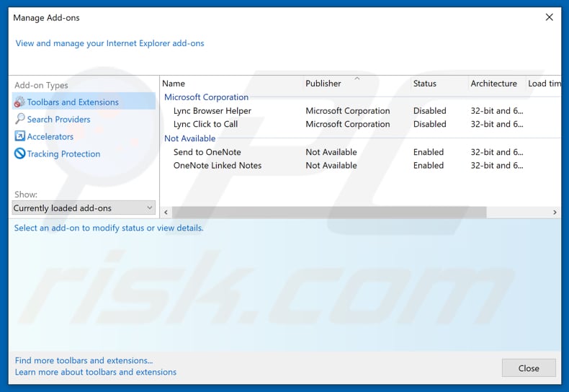Sort list by Architecture column header
Image resolution: width=569 pixels, height=392 pixels.
493,84
